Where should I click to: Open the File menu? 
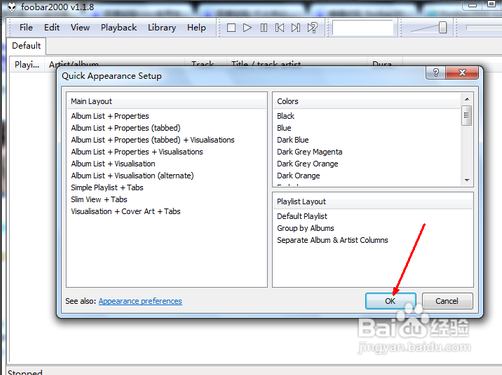pyautogui.click(x=26, y=28)
